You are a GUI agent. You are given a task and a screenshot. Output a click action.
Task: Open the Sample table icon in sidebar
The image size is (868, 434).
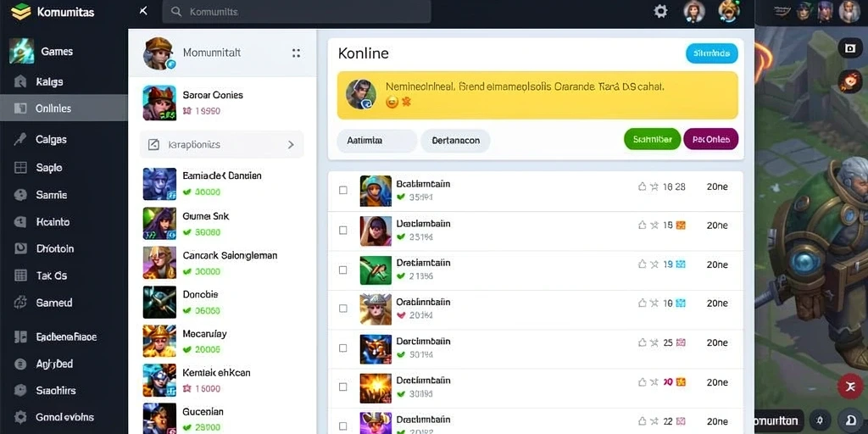[x=20, y=167]
